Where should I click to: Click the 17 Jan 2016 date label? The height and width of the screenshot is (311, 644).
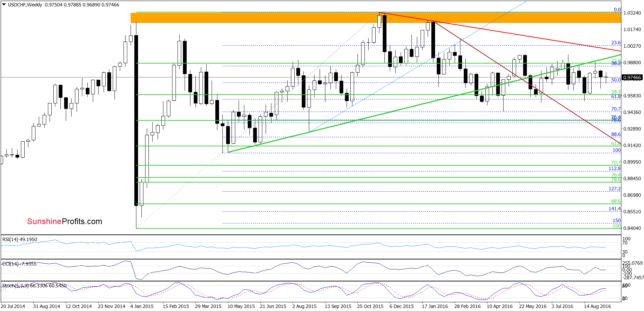(x=435, y=306)
